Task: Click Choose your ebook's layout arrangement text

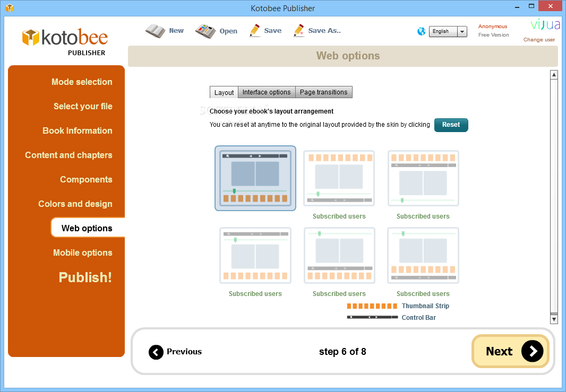Action: click(x=271, y=111)
